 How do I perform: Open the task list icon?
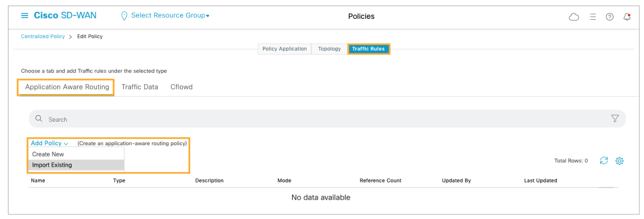pyautogui.click(x=592, y=17)
